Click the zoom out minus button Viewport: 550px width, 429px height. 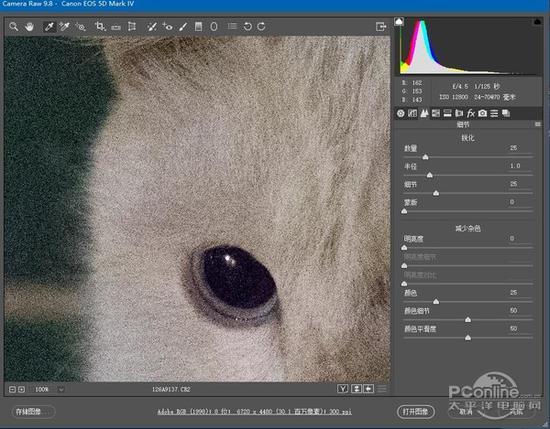(12, 389)
